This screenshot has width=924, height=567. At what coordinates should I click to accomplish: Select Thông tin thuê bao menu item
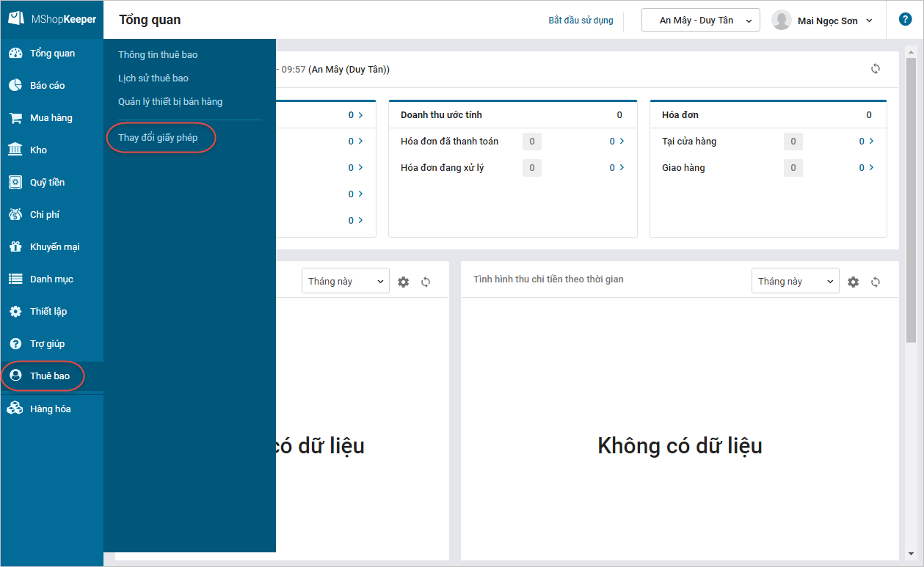158,55
